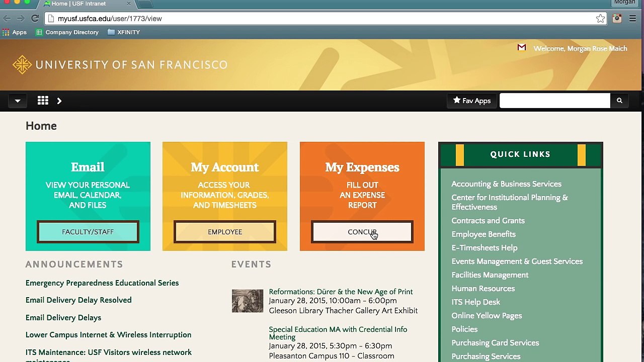This screenshot has height=362, width=644.
Task: Open Human Resources quick link
Action: click(x=483, y=289)
